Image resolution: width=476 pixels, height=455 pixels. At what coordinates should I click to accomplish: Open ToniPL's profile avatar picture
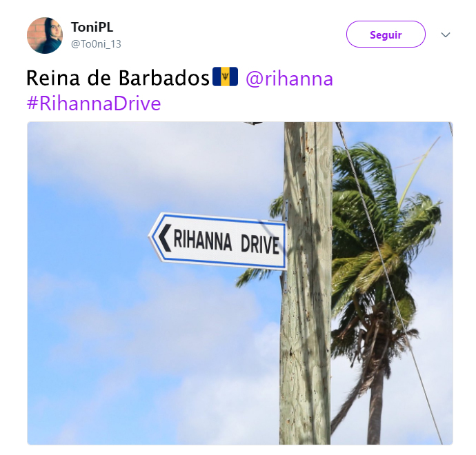click(x=45, y=35)
